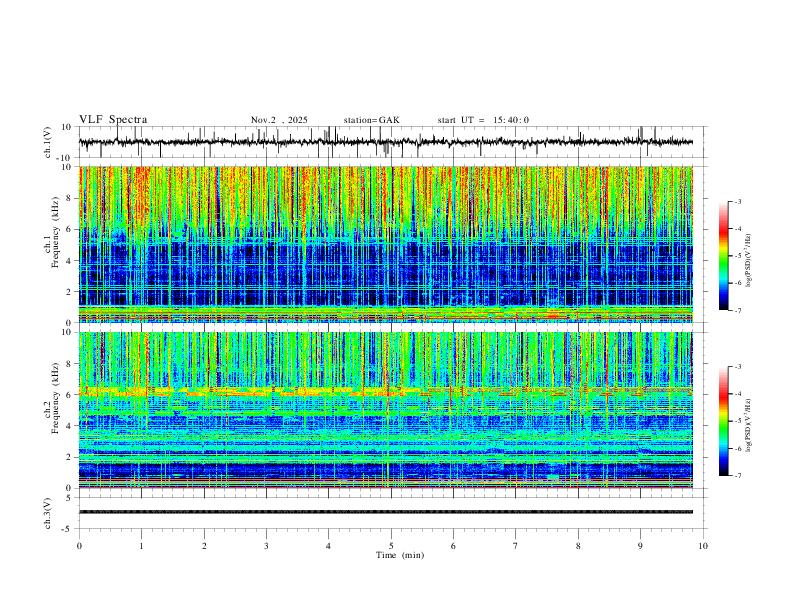Click the "-5" tick on ch.2 colorbar
792x612 pixels.
tap(738, 421)
